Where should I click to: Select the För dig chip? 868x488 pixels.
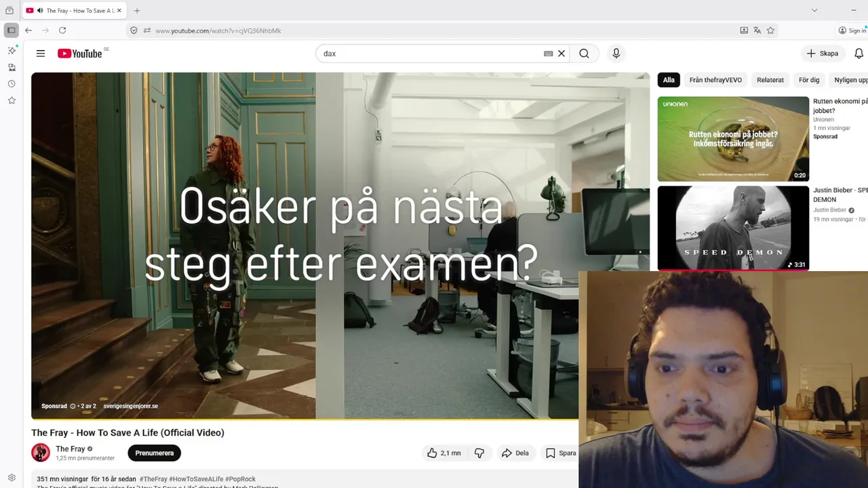(x=809, y=80)
